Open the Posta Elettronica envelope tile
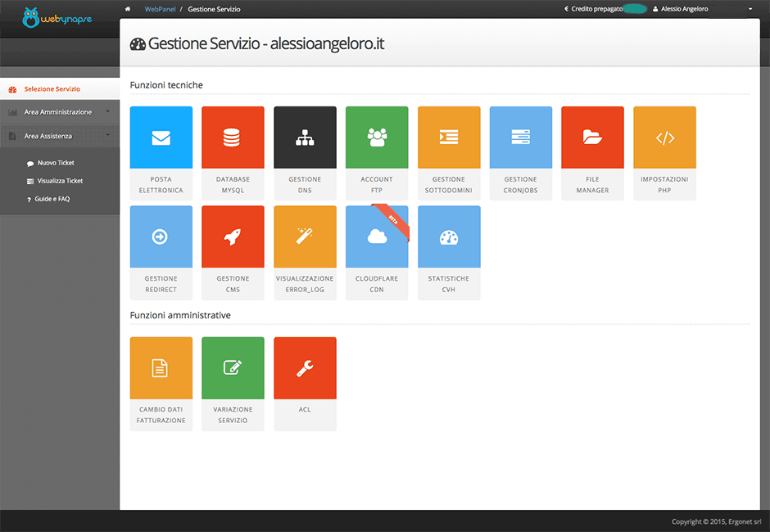The width and height of the screenshot is (770, 532). 161,138
